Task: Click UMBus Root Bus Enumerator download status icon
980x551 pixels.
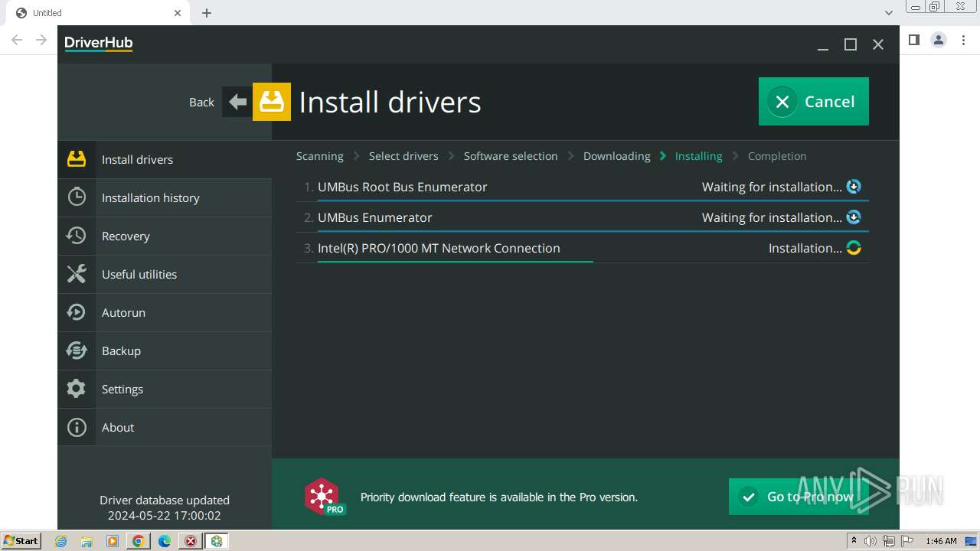Action: [x=854, y=187]
